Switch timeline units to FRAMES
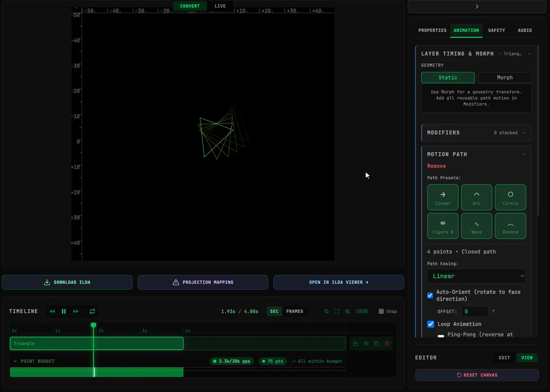 coord(295,312)
